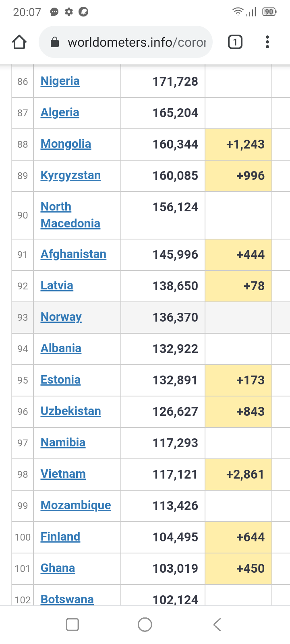
Task: Select the Norway country link
Action: click(x=61, y=317)
